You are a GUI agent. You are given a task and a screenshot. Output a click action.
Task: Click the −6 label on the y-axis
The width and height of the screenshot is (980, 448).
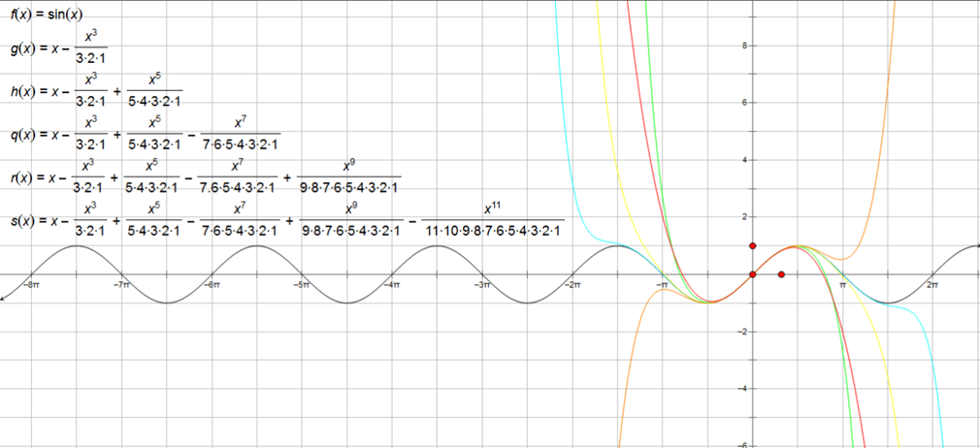(x=743, y=444)
